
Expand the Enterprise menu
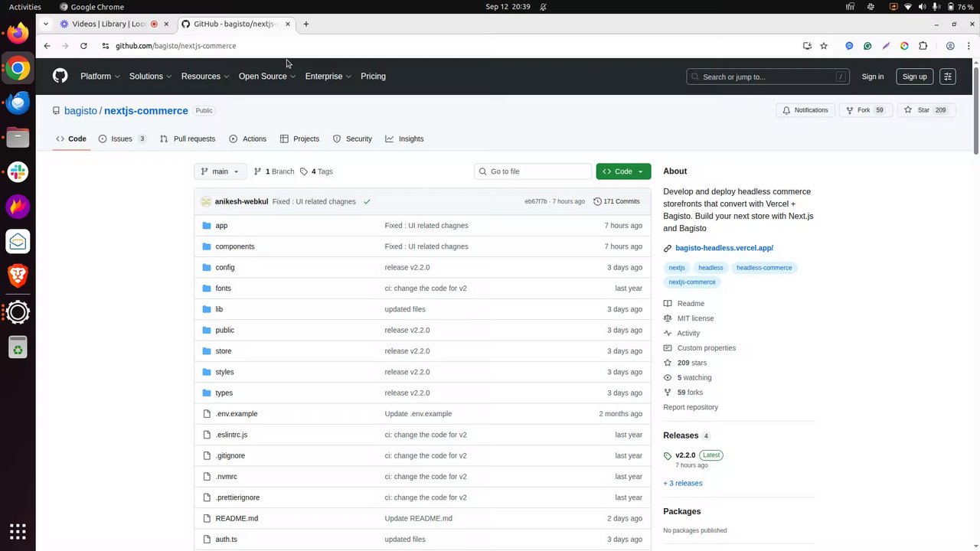[x=328, y=77]
